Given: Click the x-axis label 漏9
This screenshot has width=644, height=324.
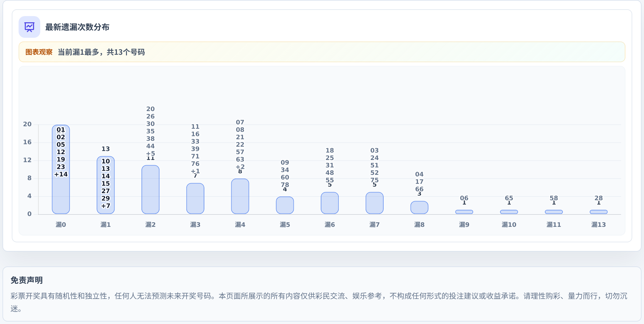Looking at the screenshot, I should click(x=464, y=225).
